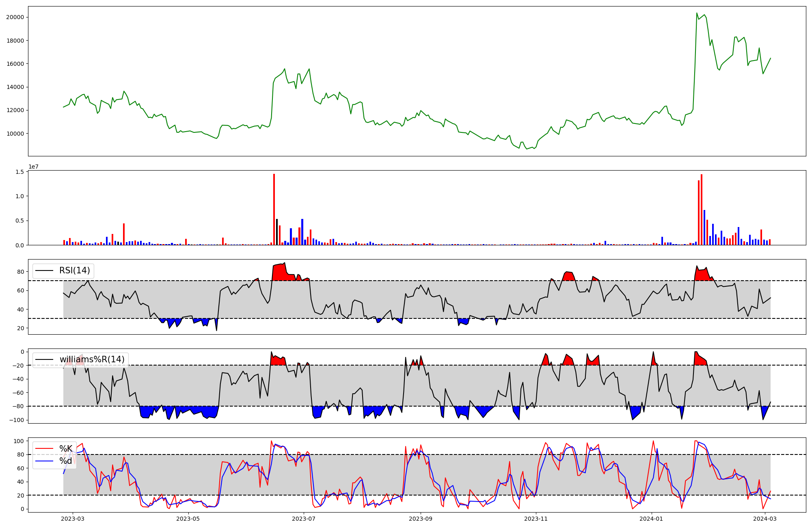Click the green price line's highest peak

pyautogui.click(x=697, y=13)
